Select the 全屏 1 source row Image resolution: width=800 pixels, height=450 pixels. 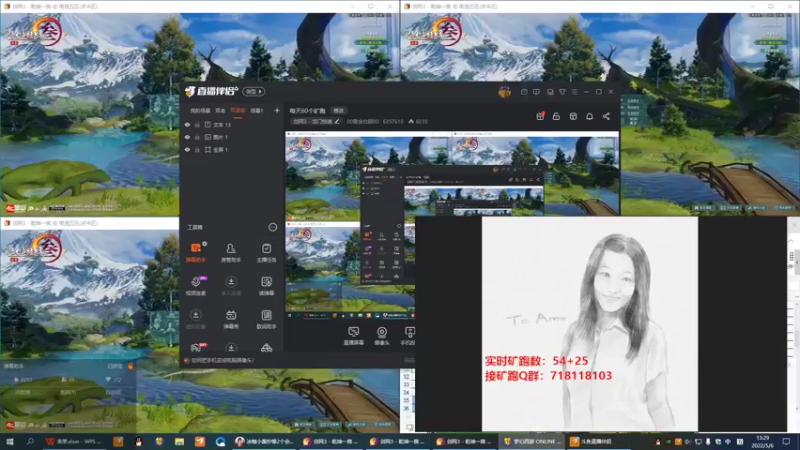tap(232, 150)
